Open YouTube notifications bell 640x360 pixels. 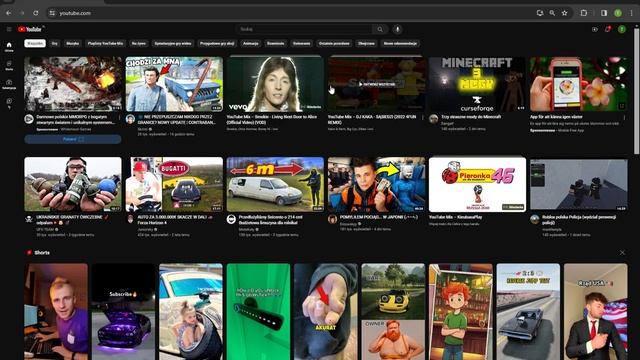pyautogui.click(x=608, y=29)
